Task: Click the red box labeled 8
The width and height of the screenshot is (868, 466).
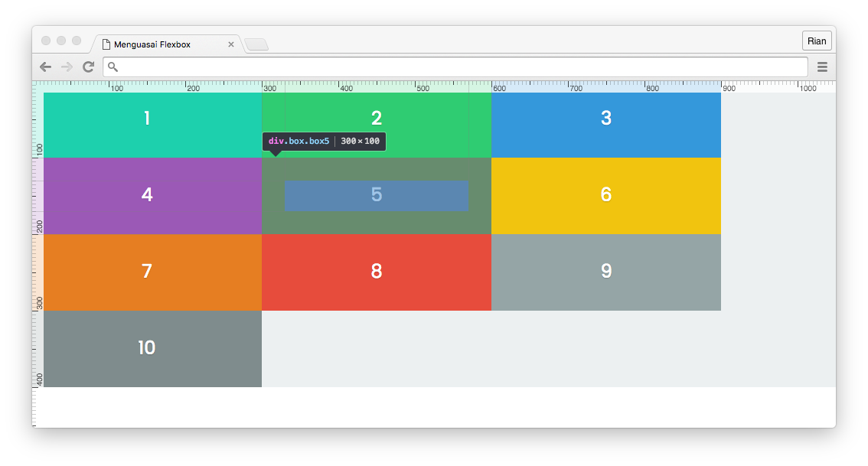Action: (x=376, y=272)
